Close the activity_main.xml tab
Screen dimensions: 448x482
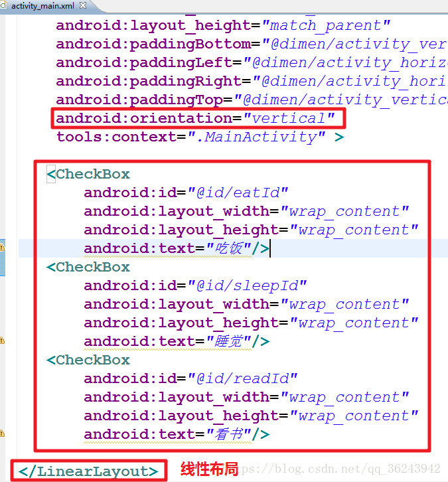pos(83,5)
